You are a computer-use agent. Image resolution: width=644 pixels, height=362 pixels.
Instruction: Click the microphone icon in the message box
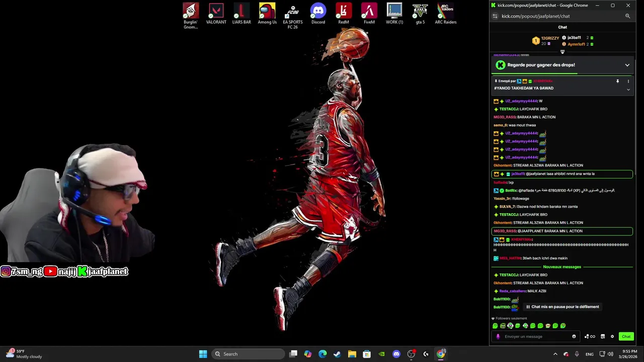coord(498,336)
